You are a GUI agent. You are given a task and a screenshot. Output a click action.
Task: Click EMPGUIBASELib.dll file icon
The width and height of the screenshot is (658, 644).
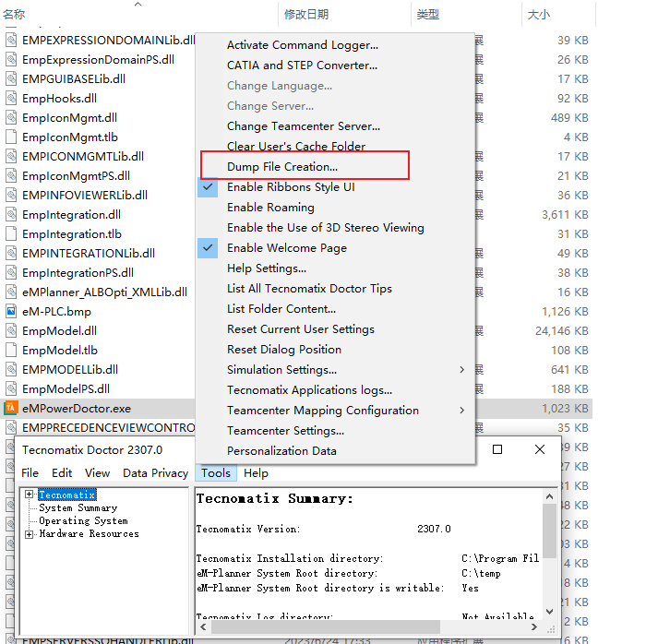pyautogui.click(x=11, y=78)
